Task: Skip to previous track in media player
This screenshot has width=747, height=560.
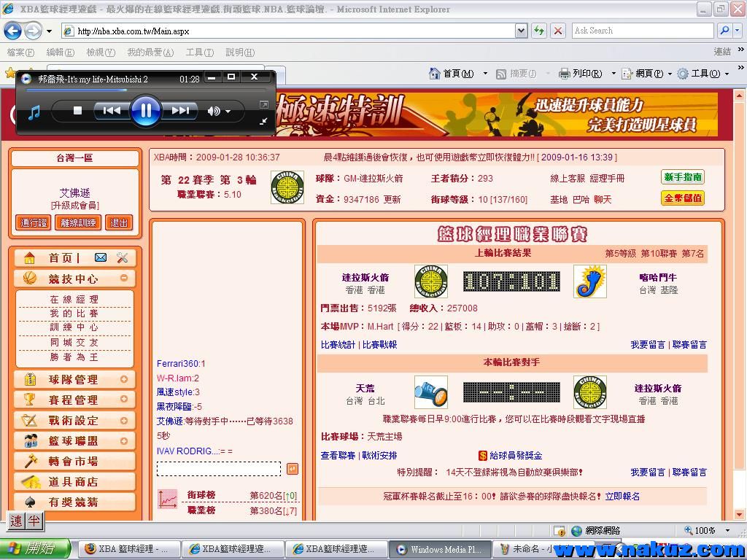Action: tap(112, 111)
